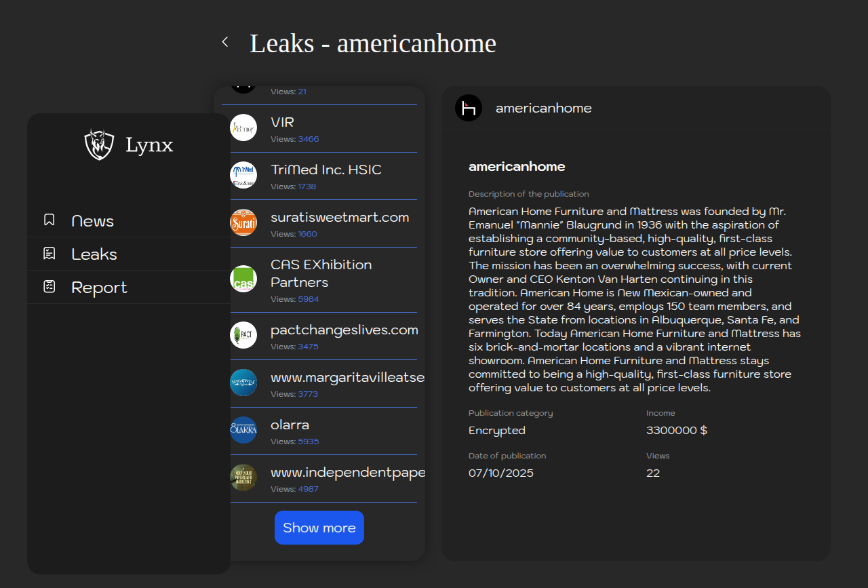This screenshot has width=868, height=588.
Task: Click the Report checklist icon
Action: pyautogui.click(x=50, y=286)
